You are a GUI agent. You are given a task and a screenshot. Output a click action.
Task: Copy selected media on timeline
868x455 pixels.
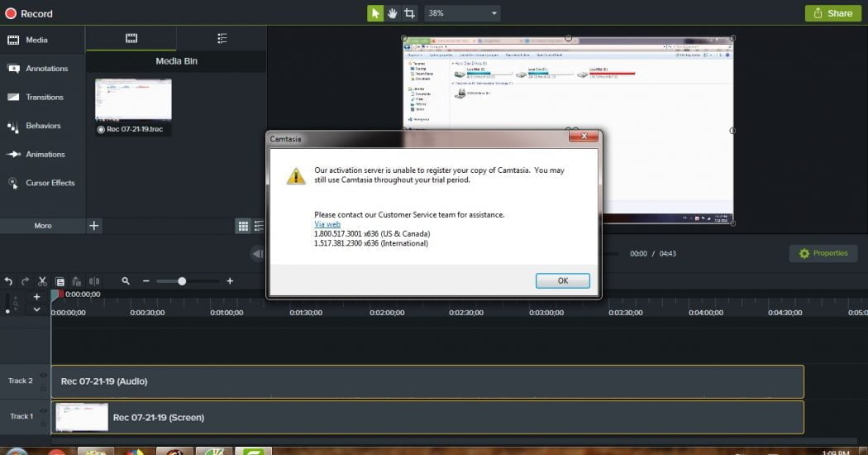coord(60,281)
